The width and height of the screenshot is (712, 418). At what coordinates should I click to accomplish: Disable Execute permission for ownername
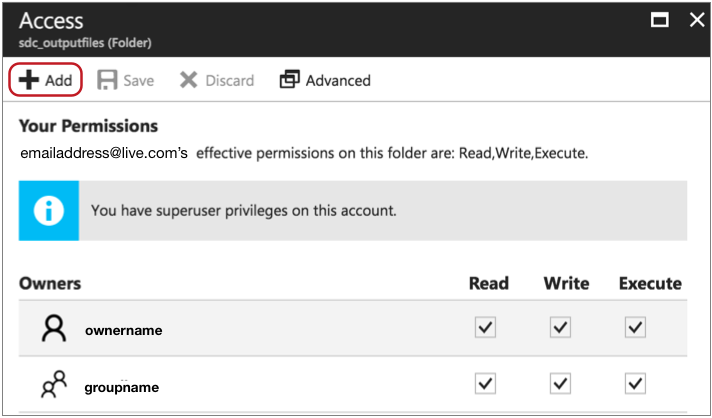pyautogui.click(x=635, y=328)
